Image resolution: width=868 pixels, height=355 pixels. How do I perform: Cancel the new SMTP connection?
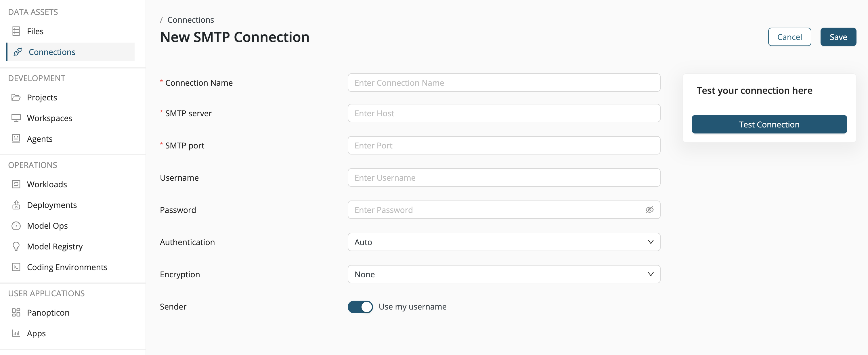click(789, 37)
